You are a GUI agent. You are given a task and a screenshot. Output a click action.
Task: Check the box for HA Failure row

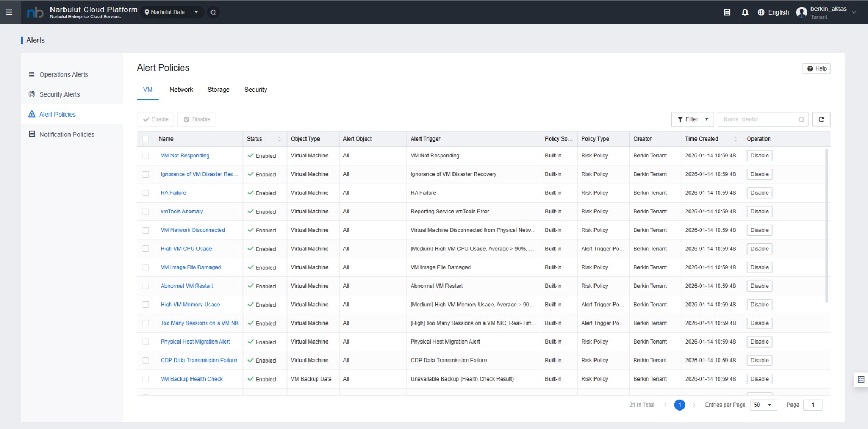[145, 193]
